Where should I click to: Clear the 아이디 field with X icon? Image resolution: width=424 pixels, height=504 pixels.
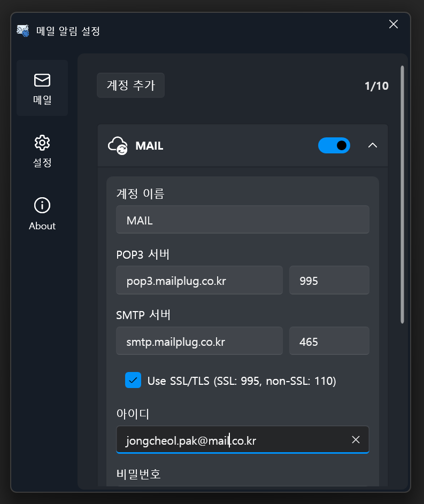[356, 440]
